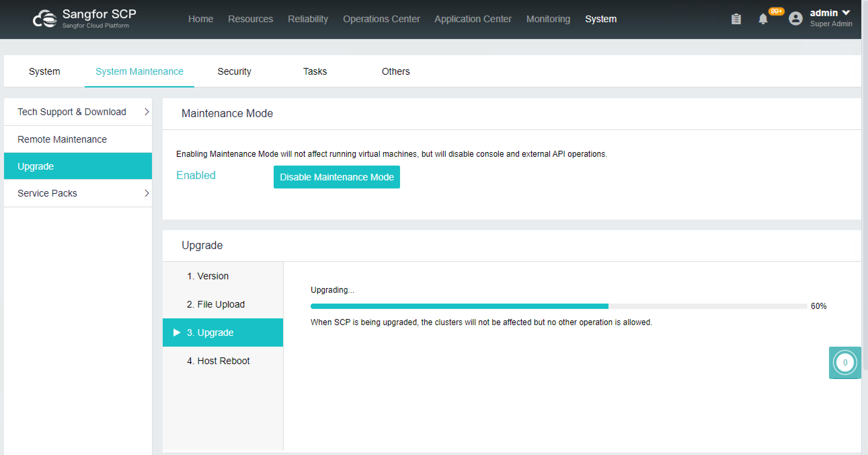Switch to the Others tab
Viewport: 868px width, 455px height.
coord(396,71)
